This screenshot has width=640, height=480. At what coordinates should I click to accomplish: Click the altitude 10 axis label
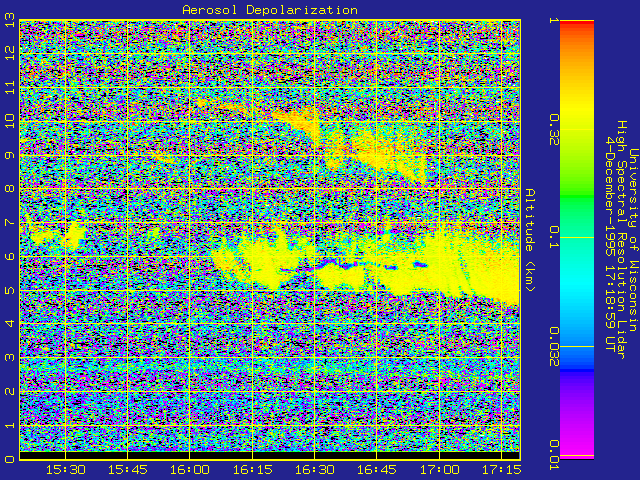pos(10,121)
